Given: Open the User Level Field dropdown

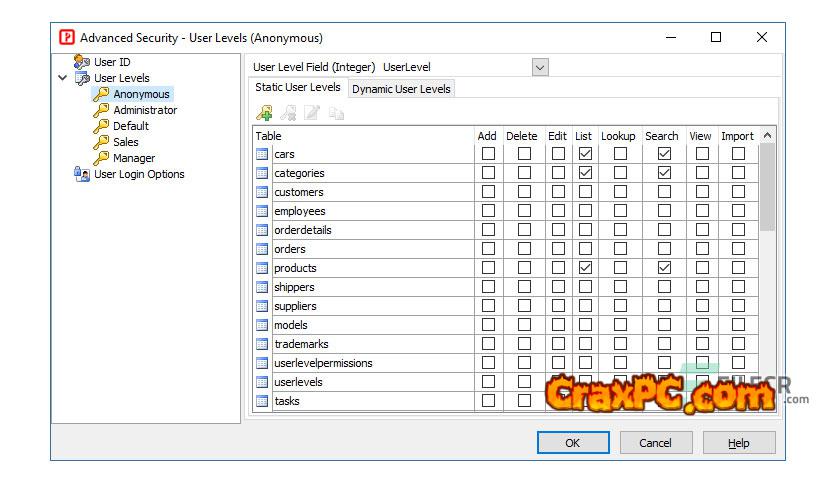Looking at the screenshot, I should pyautogui.click(x=540, y=67).
